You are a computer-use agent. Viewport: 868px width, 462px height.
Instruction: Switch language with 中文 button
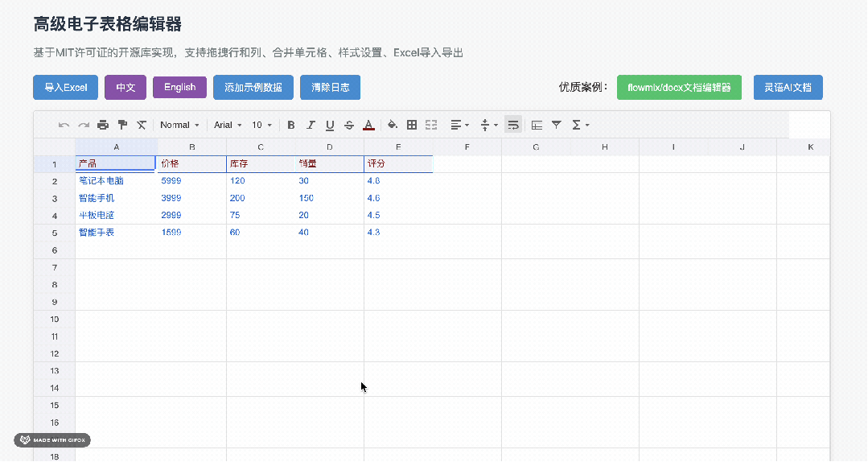[x=125, y=88]
